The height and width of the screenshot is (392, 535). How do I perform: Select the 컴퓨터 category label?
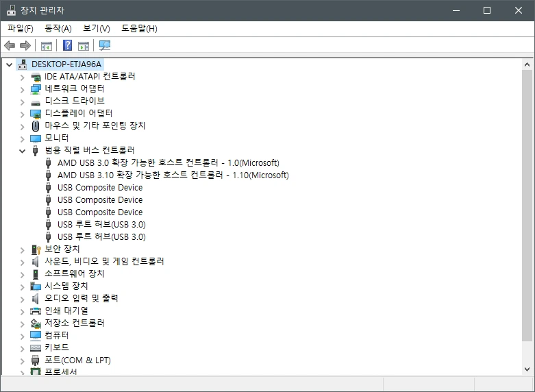tap(57, 335)
